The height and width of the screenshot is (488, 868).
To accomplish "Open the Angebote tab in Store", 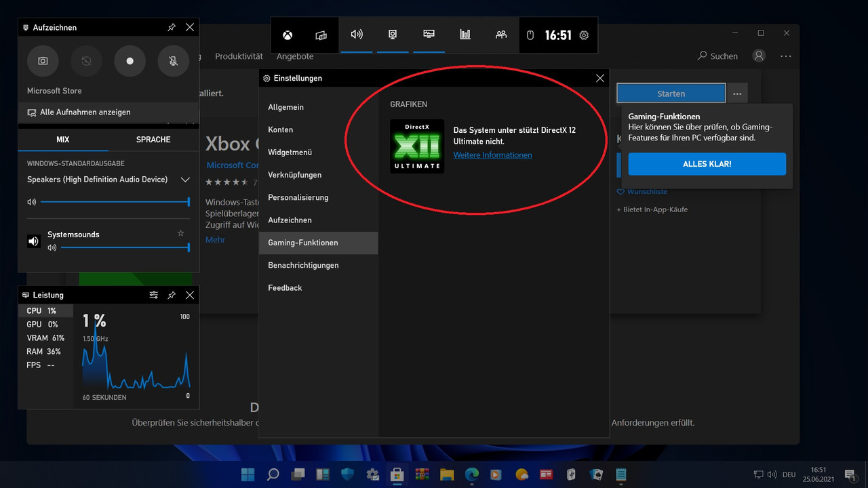I will tap(295, 56).
